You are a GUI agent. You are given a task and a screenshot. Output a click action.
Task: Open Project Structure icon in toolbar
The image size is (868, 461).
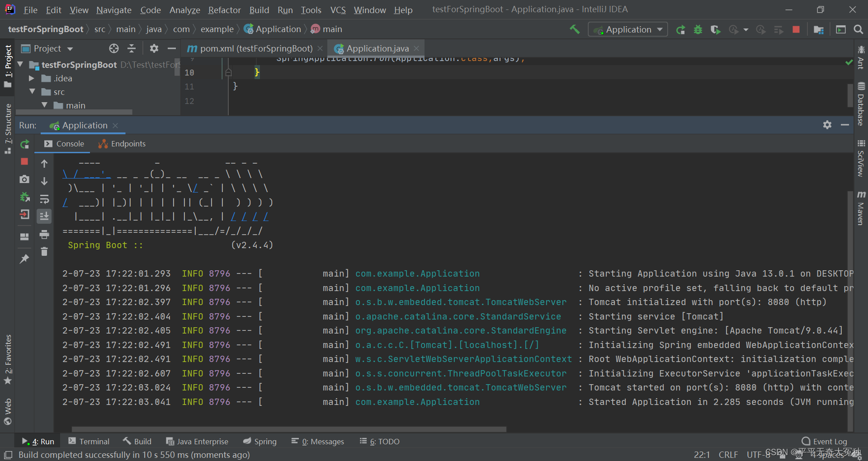818,30
